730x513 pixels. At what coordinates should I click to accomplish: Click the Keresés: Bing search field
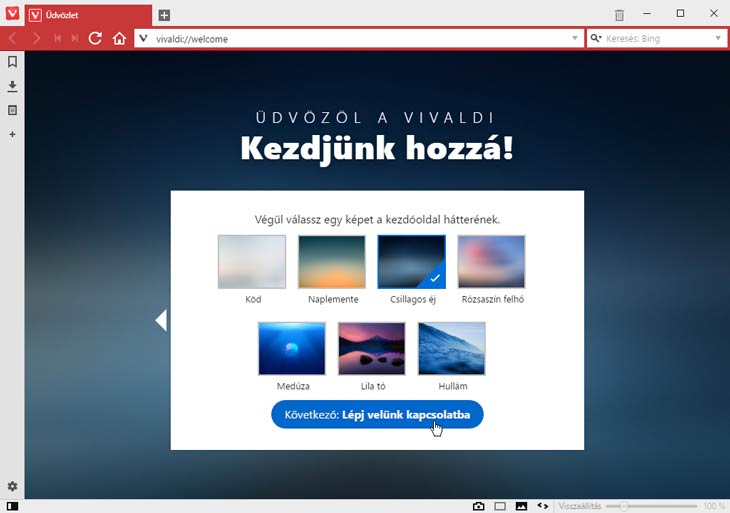click(656, 39)
